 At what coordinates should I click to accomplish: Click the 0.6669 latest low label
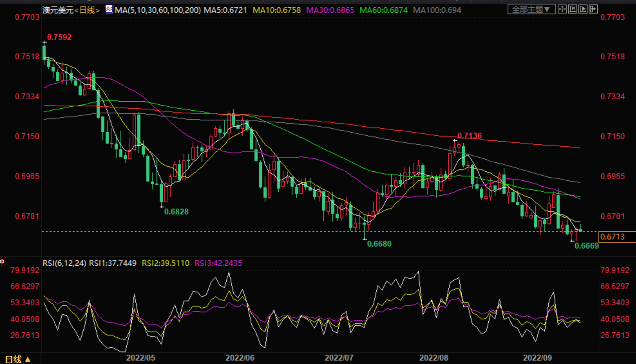[x=587, y=246]
